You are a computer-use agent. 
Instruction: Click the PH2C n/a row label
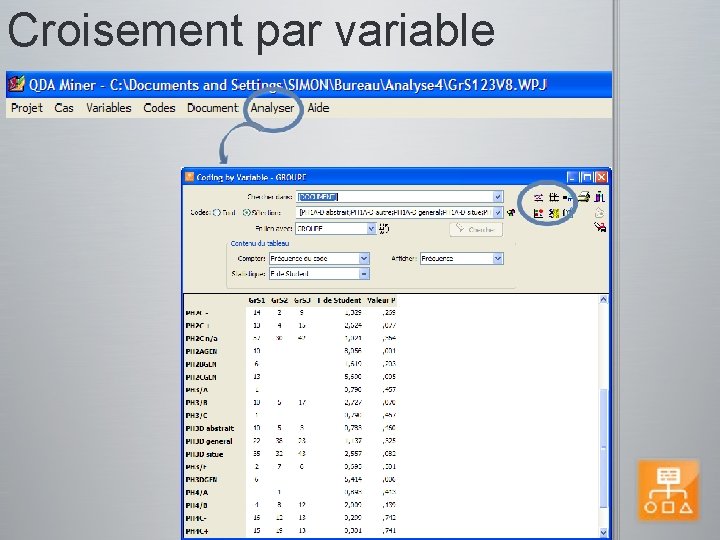(201, 338)
